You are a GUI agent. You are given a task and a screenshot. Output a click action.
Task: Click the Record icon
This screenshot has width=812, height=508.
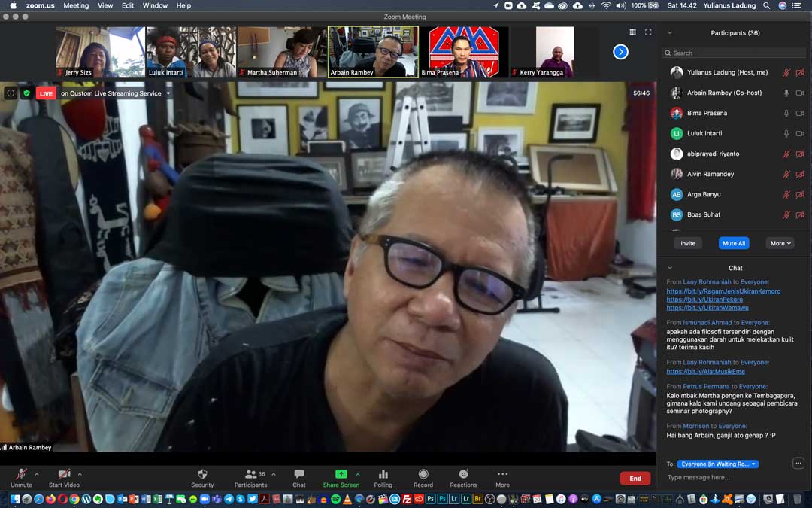pos(423,474)
